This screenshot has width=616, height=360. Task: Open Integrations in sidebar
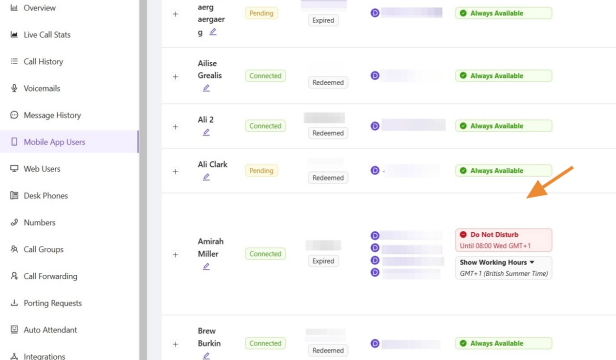[44, 356]
